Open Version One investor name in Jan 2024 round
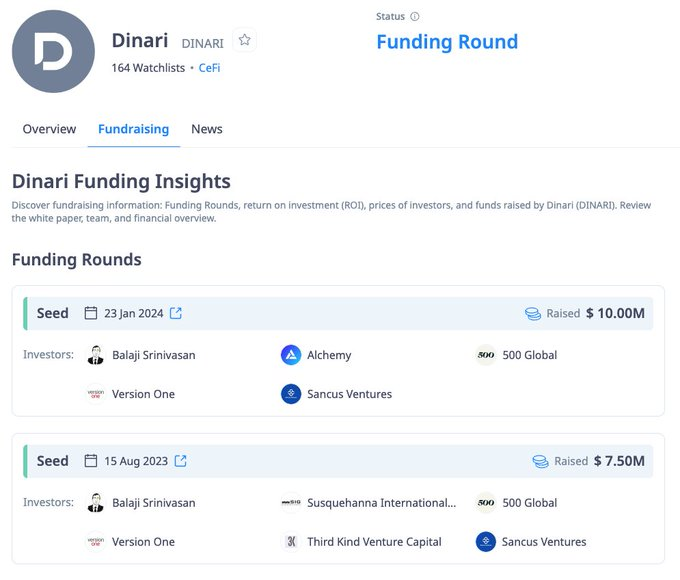This screenshot has height=580, width=680. 144,394
